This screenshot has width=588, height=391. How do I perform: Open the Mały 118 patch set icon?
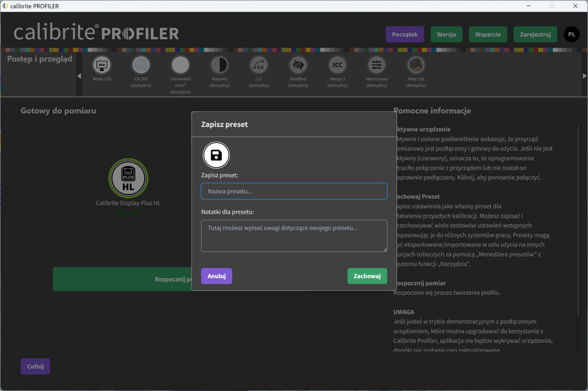[416, 65]
